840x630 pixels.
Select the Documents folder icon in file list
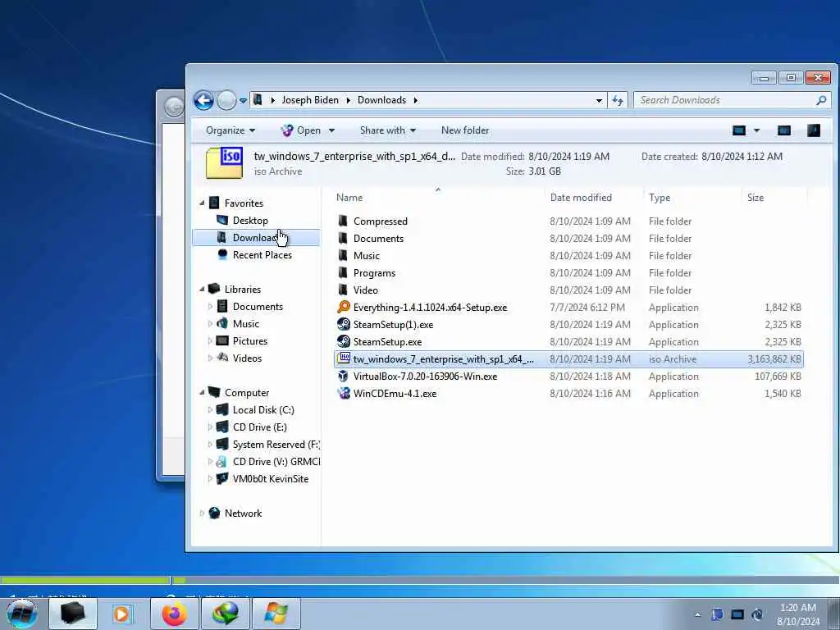(343, 238)
